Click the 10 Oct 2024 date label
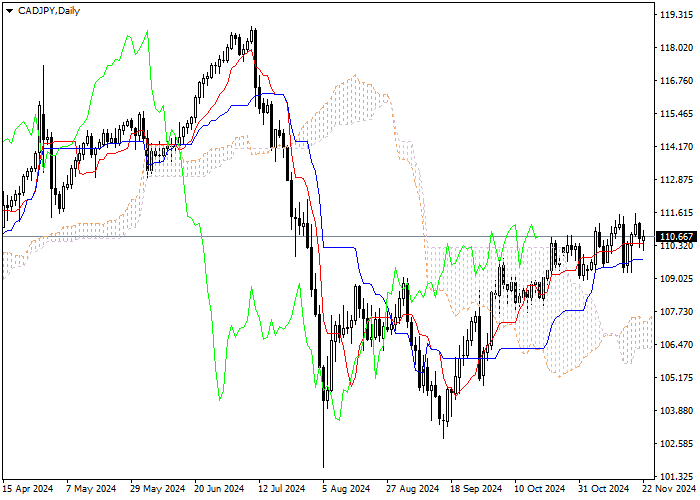This screenshot has height=500, width=700. point(540,489)
